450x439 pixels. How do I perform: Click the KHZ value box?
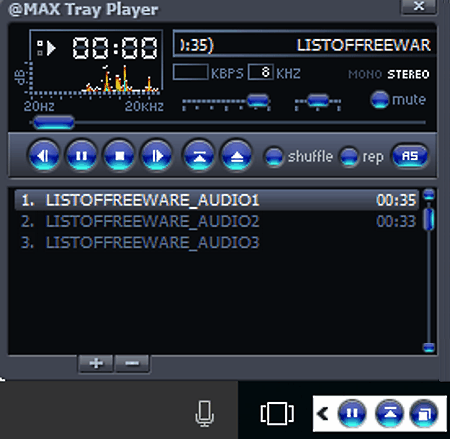pos(261,72)
